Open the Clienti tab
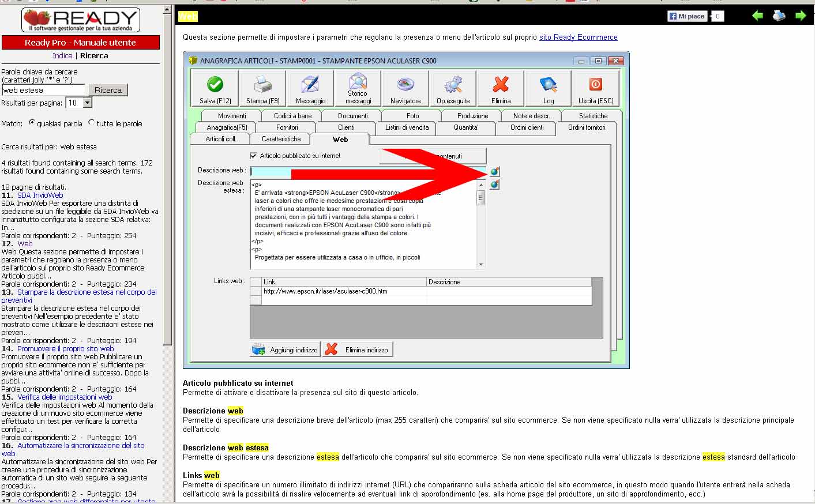 tap(347, 127)
